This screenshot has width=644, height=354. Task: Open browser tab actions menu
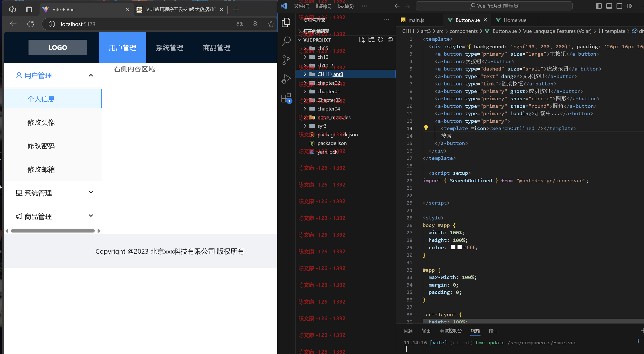29,9
